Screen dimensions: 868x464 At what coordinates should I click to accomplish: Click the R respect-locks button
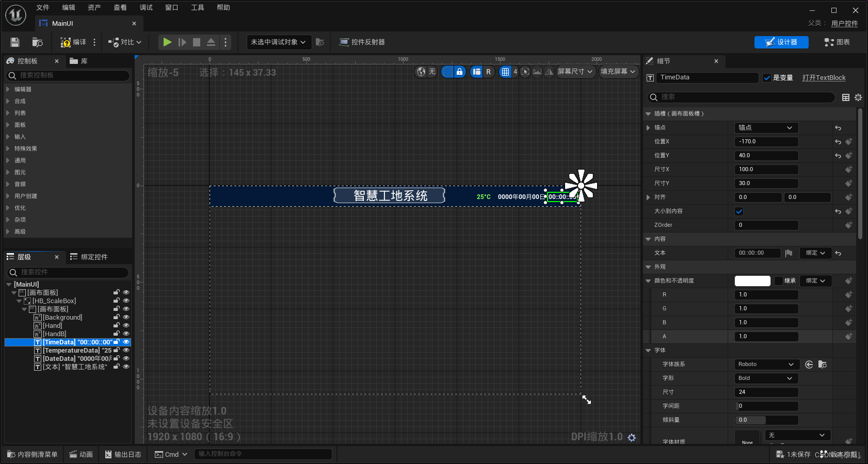pos(488,72)
